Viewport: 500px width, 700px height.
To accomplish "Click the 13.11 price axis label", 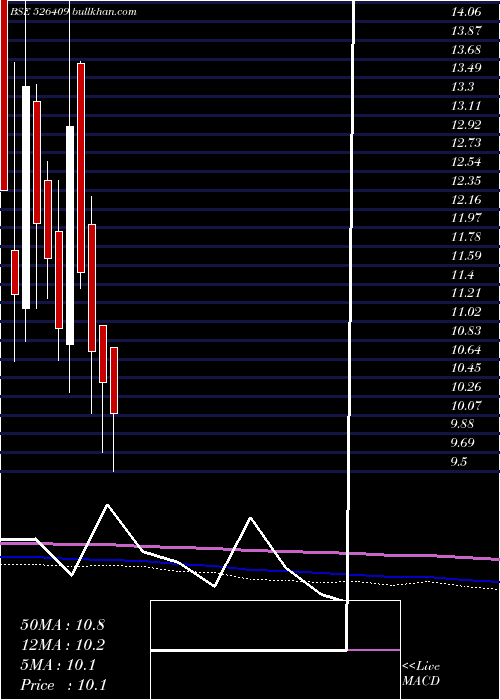I will (466, 106).
